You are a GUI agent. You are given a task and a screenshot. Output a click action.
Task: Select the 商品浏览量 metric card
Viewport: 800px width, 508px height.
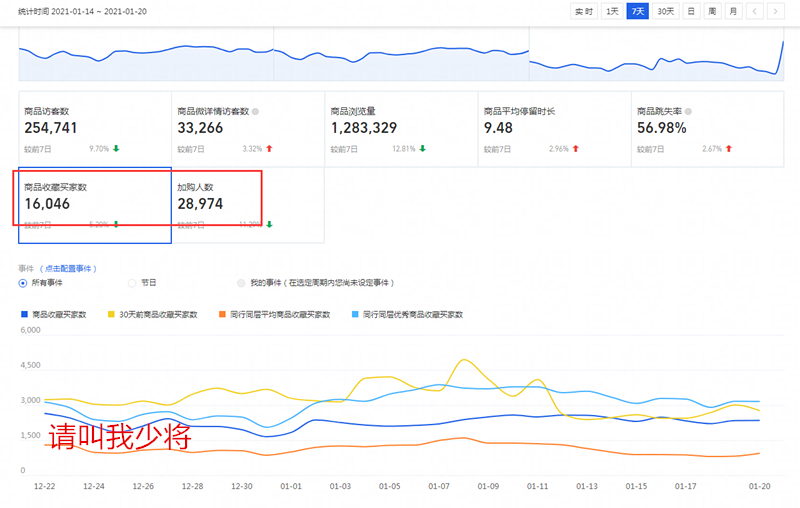coord(401,129)
